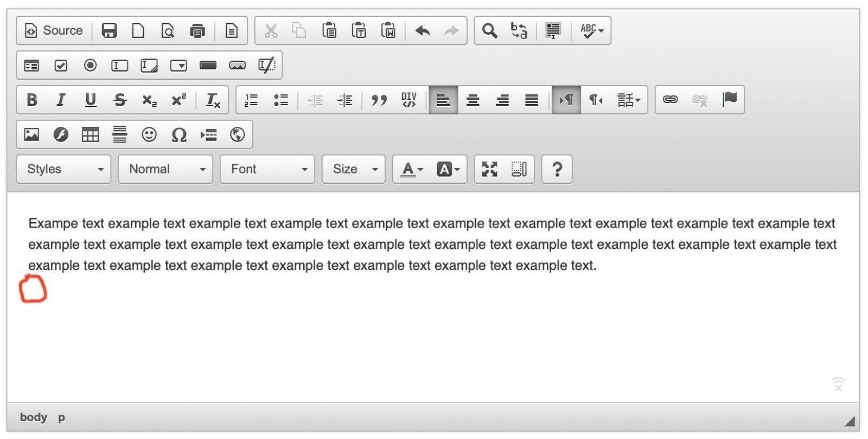The height and width of the screenshot is (439, 868).
Task: Open the text color picker
Action: tap(412, 169)
